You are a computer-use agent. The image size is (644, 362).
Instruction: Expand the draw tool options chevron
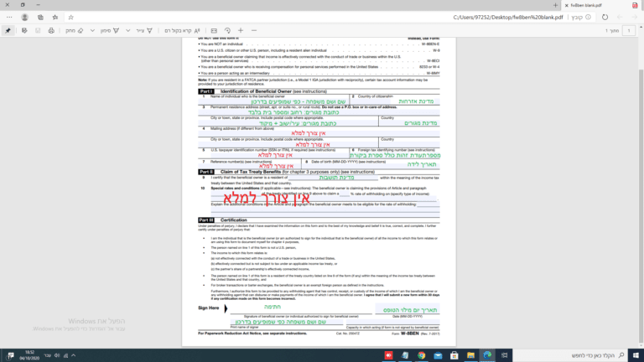(128, 31)
